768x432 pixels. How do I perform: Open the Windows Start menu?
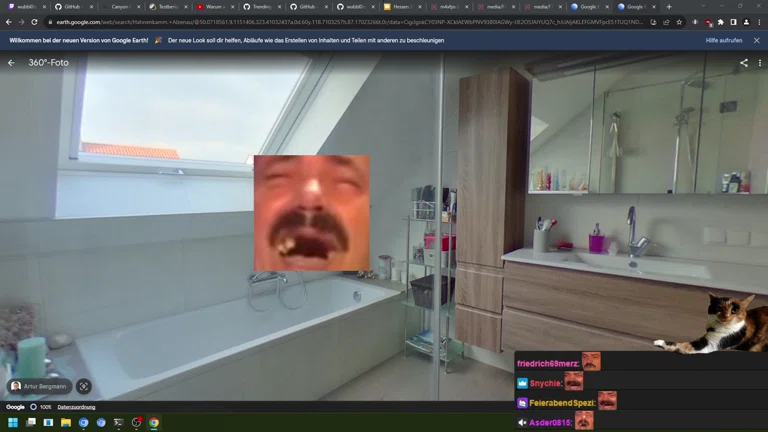tap(13, 422)
